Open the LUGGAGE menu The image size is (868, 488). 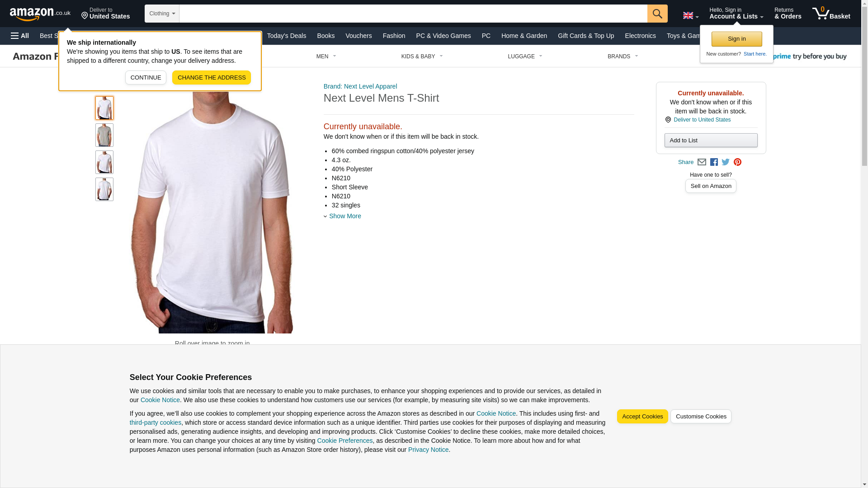coord(525,56)
